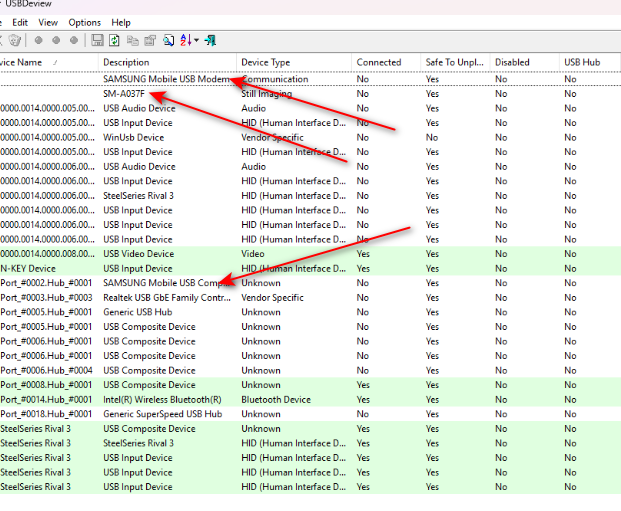Click the Exit door icon in the toolbar
This screenshot has height=511, width=621.
(x=210, y=40)
